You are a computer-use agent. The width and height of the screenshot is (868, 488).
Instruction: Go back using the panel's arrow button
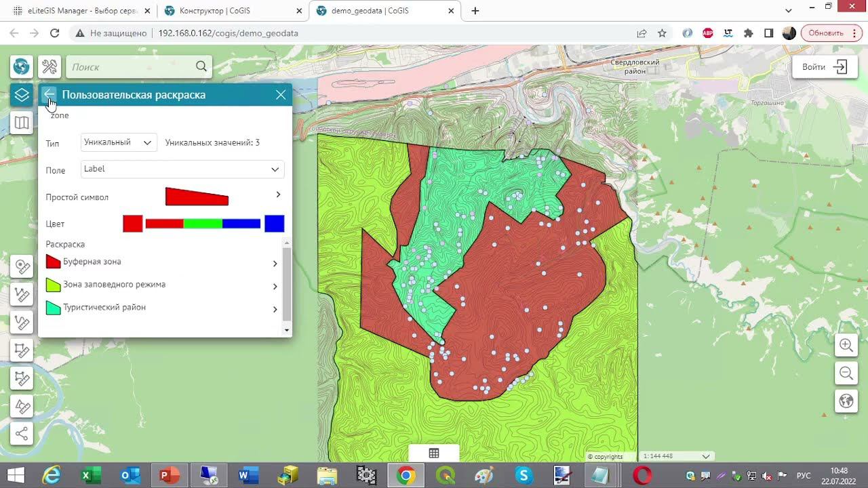pos(49,95)
